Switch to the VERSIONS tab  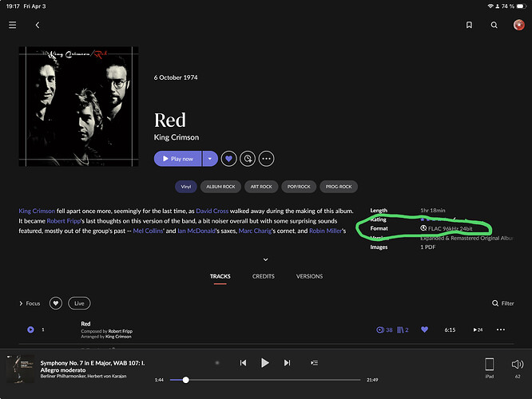click(309, 277)
